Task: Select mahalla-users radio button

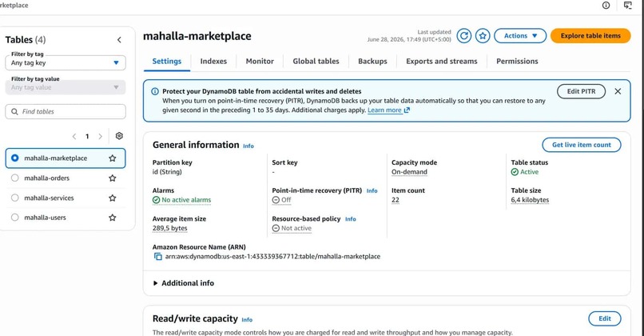Action: [x=15, y=218]
